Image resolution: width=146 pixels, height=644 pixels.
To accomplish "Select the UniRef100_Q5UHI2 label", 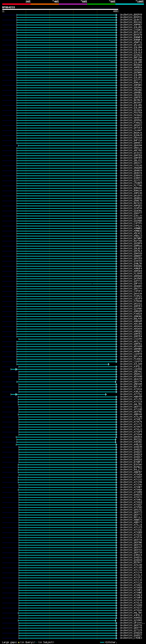I will tap(131, 374).
